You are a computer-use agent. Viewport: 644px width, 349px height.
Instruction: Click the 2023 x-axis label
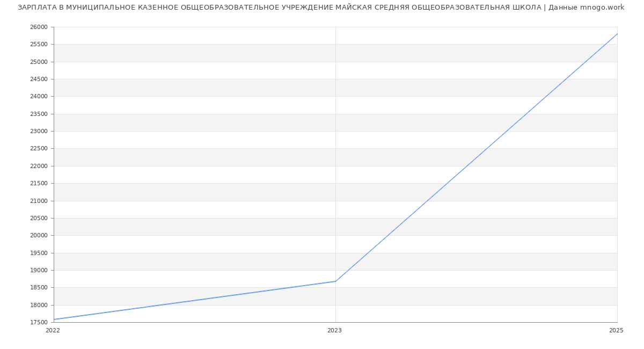[x=334, y=331]
